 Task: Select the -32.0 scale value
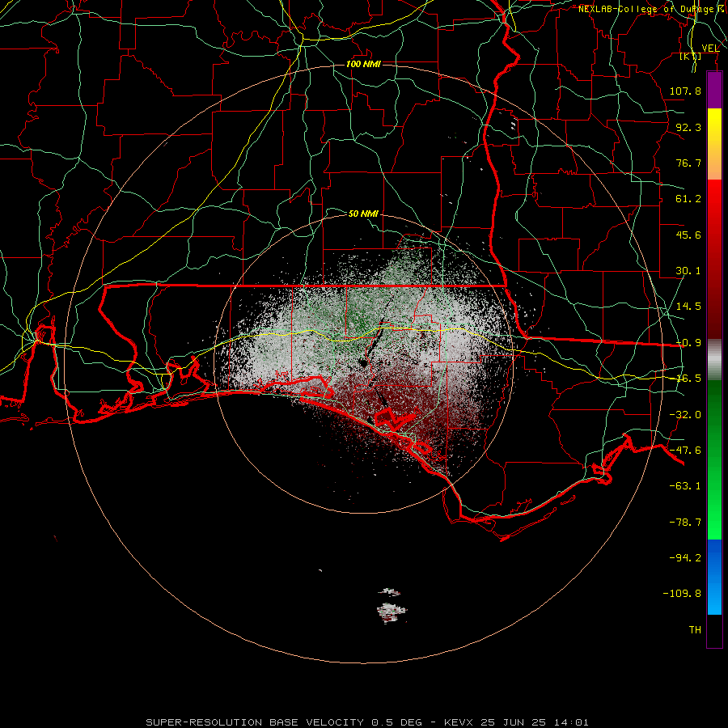tap(685, 415)
